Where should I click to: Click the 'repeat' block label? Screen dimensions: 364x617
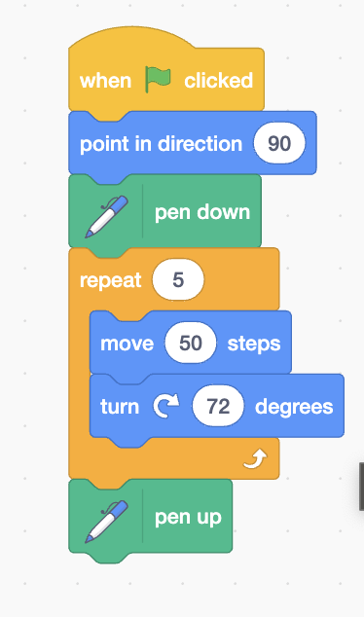(x=111, y=281)
